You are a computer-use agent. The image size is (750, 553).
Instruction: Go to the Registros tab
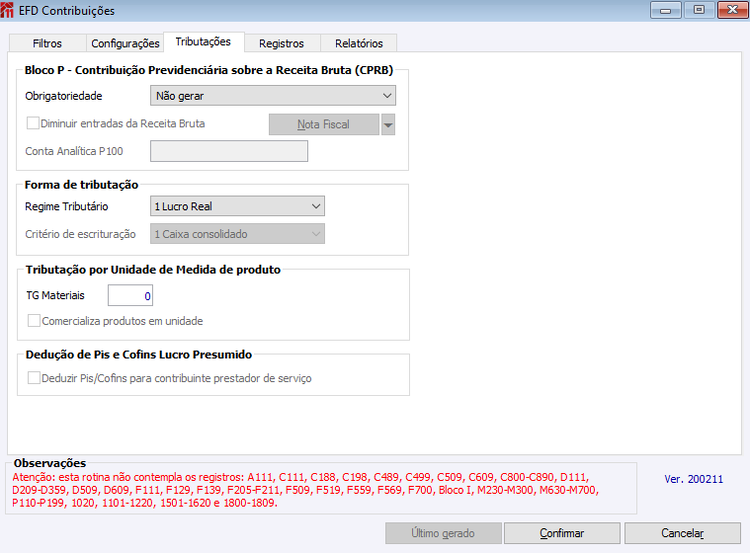tap(281, 43)
